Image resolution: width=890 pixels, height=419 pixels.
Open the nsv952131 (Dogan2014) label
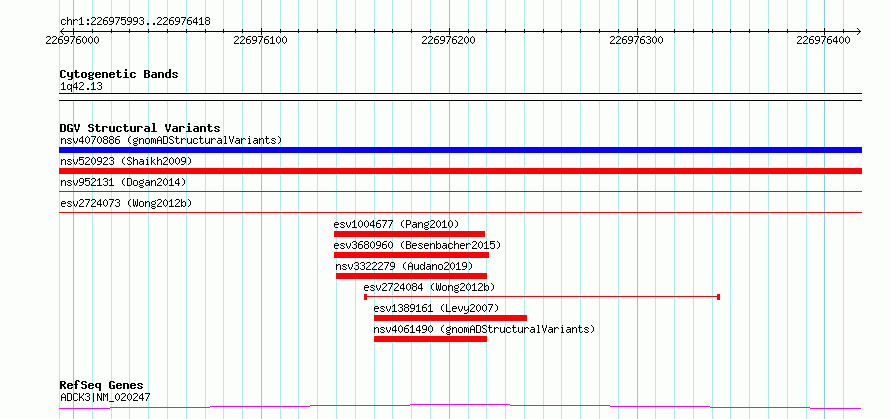[x=123, y=182]
